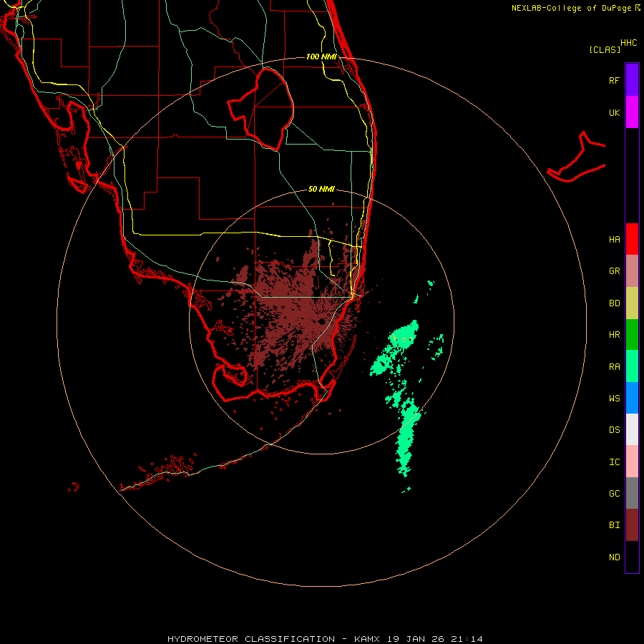644x644 pixels.
Task: Click the DS legend label
Action: [614, 430]
